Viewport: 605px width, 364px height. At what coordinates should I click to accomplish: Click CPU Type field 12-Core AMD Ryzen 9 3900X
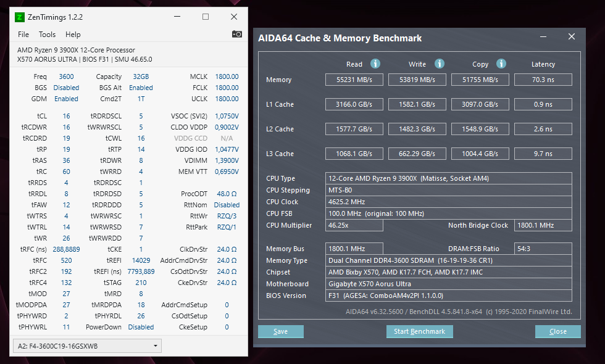449,178
